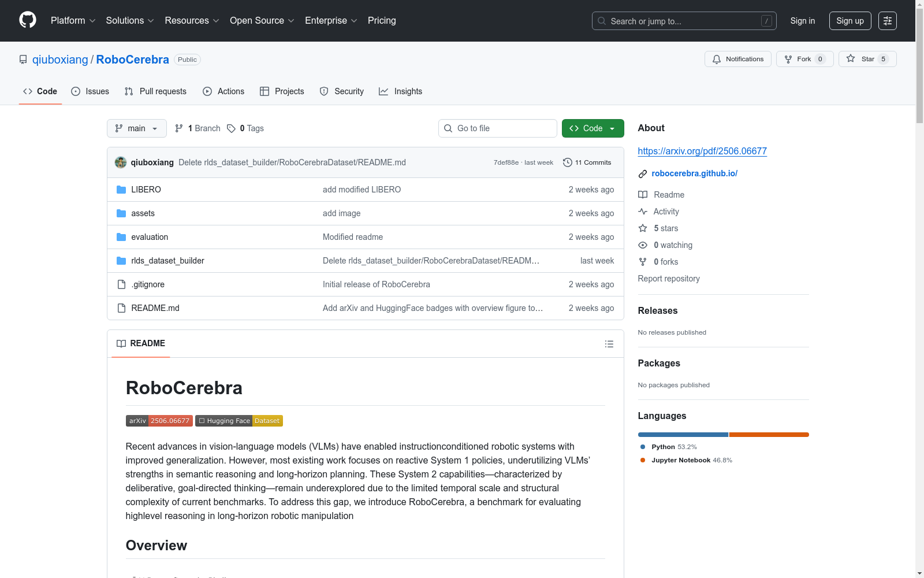The width and height of the screenshot is (924, 578).
Task: Click the forks icon in About
Action: coord(643,262)
